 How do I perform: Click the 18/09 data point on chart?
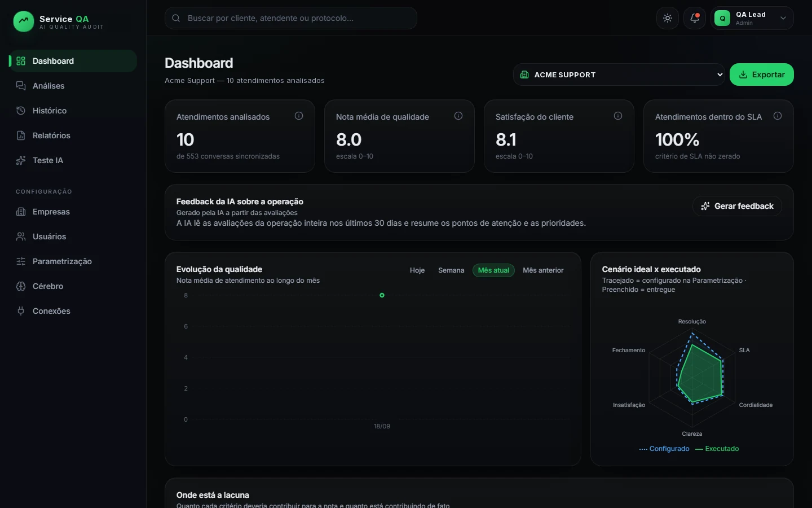coord(382,295)
